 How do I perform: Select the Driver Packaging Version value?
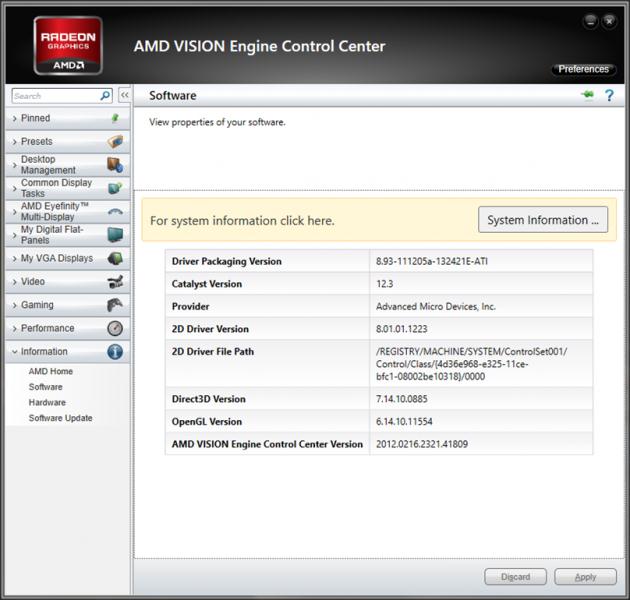432,261
